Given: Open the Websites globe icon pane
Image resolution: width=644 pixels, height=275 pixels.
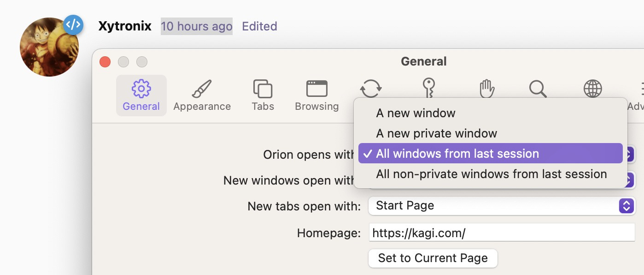Looking at the screenshot, I should click(x=592, y=88).
